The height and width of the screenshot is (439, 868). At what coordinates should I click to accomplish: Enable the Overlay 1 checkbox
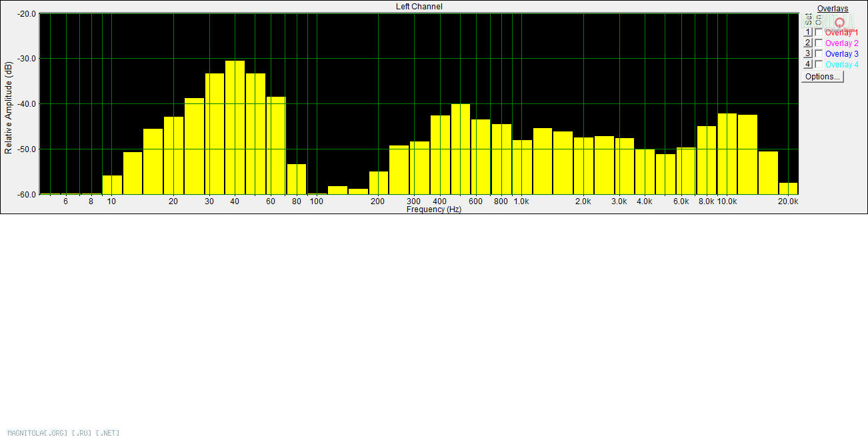[x=819, y=32]
